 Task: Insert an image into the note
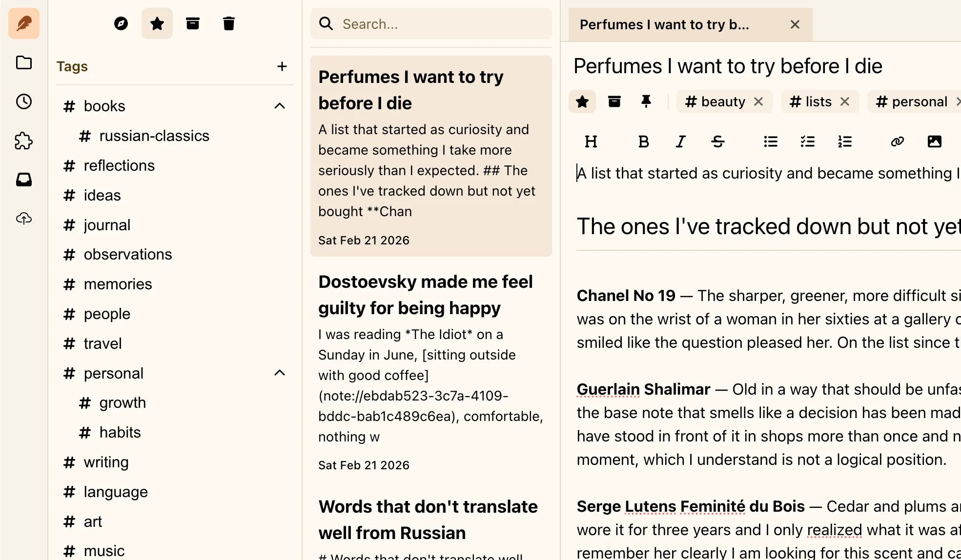pyautogui.click(x=935, y=141)
